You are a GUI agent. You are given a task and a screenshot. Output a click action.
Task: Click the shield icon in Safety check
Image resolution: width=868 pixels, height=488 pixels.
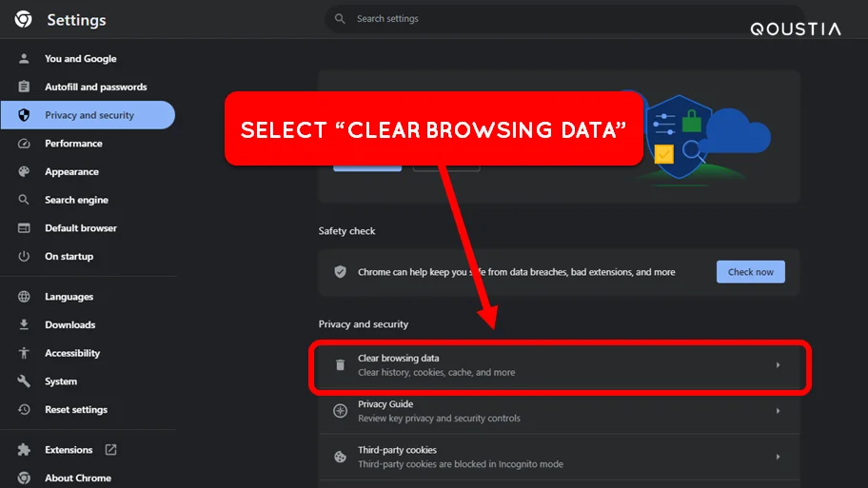(x=340, y=272)
